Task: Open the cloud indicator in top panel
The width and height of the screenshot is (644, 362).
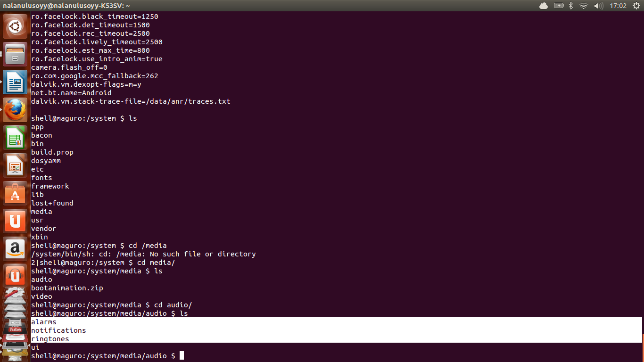Action: (x=544, y=6)
